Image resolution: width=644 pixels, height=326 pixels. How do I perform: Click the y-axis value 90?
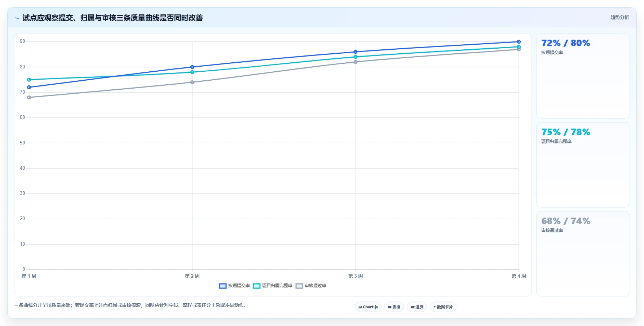coord(22,41)
